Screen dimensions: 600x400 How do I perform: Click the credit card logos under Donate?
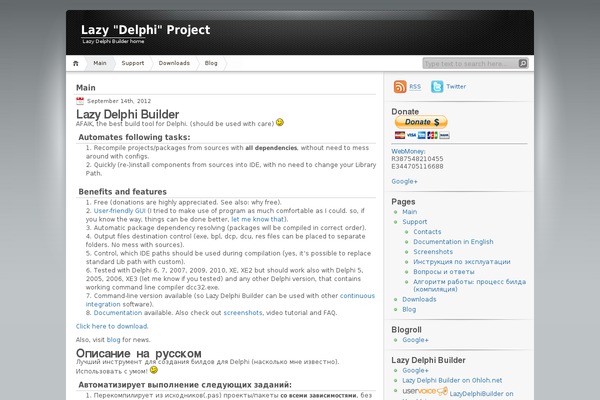[x=422, y=135]
